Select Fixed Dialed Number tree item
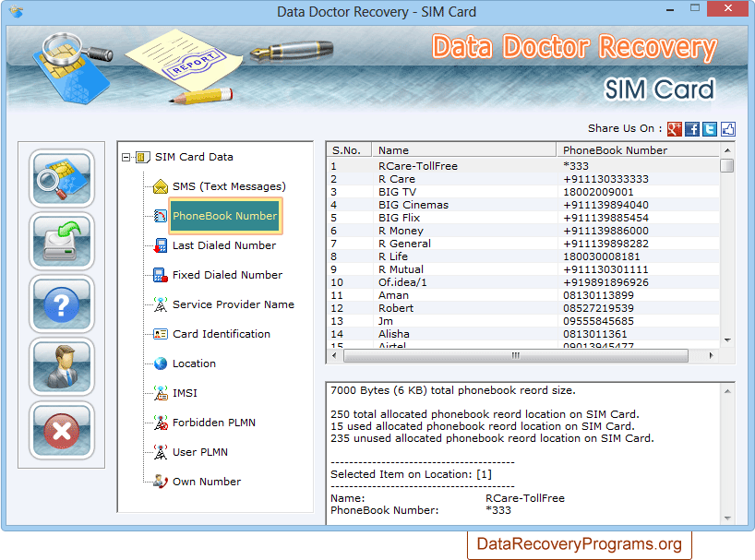 coord(227,275)
